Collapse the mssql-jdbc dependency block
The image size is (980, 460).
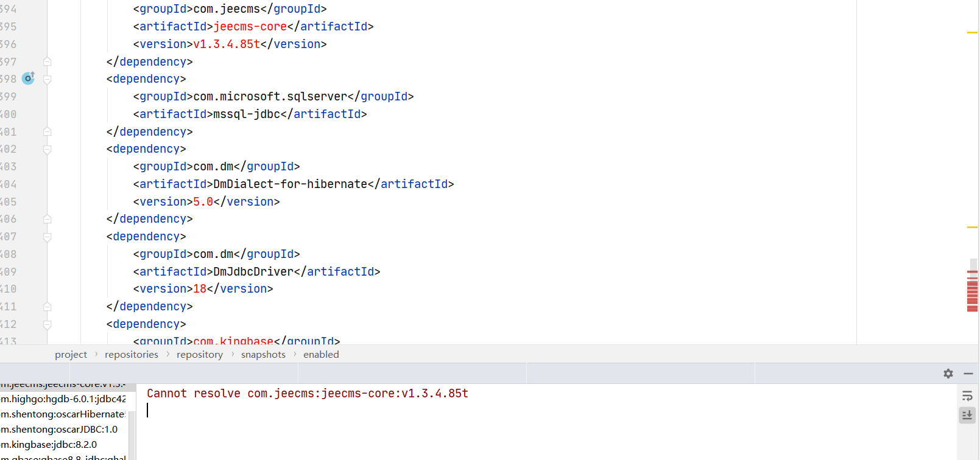[x=48, y=79]
